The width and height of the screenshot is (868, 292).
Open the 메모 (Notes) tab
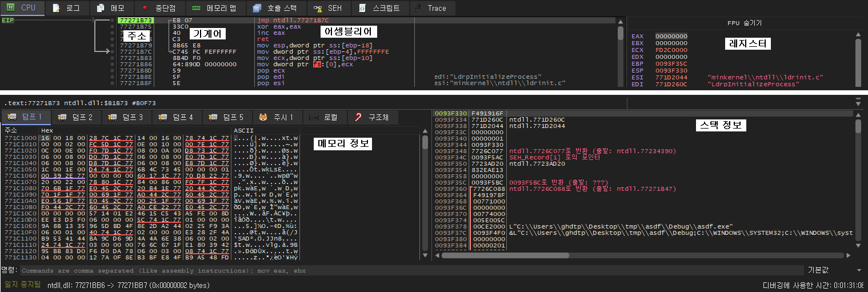point(111,8)
